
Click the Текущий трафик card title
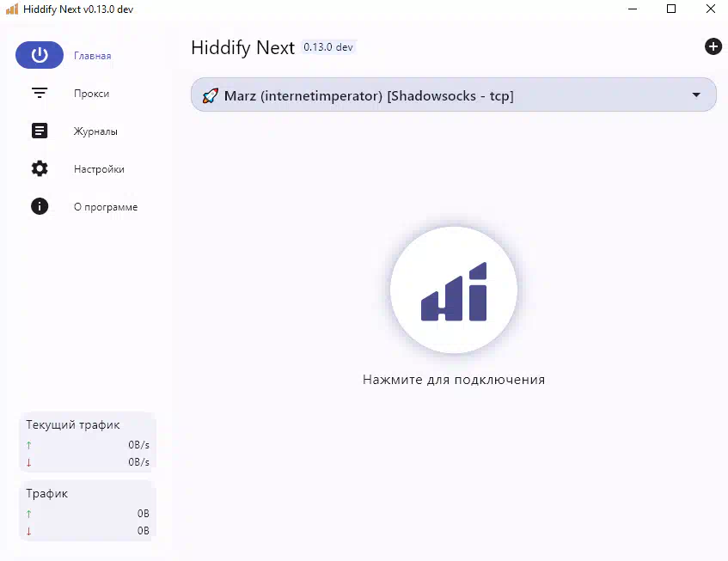tap(73, 424)
